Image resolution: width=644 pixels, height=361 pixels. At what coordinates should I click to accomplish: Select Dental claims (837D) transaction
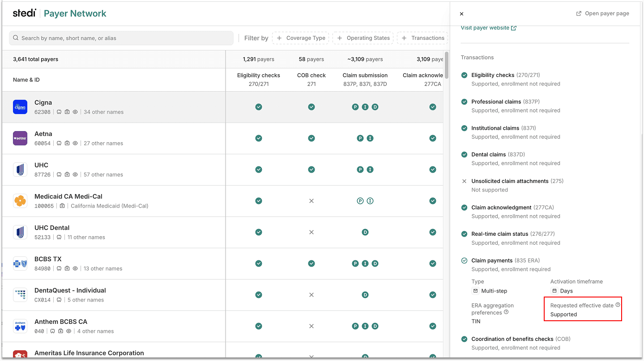click(498, 154)
